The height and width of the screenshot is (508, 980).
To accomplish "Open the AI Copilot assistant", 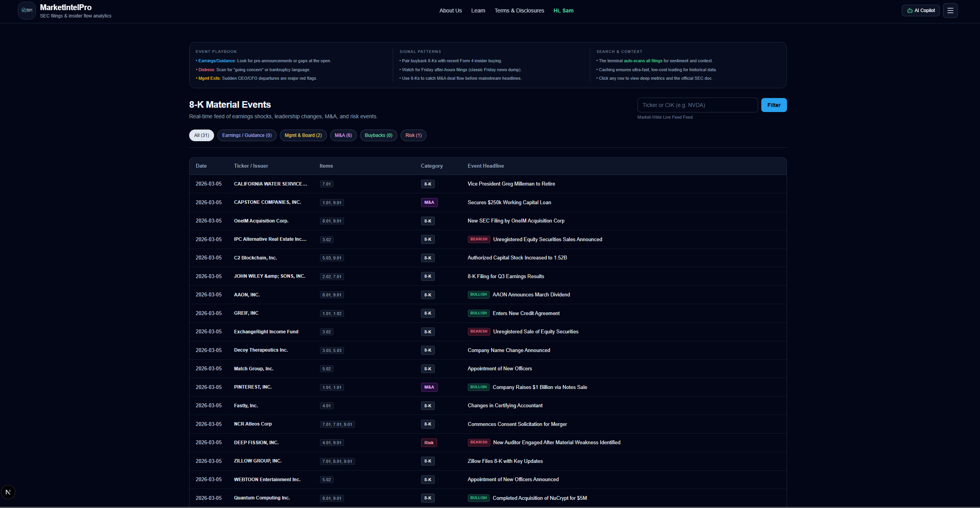I will 920,11.
